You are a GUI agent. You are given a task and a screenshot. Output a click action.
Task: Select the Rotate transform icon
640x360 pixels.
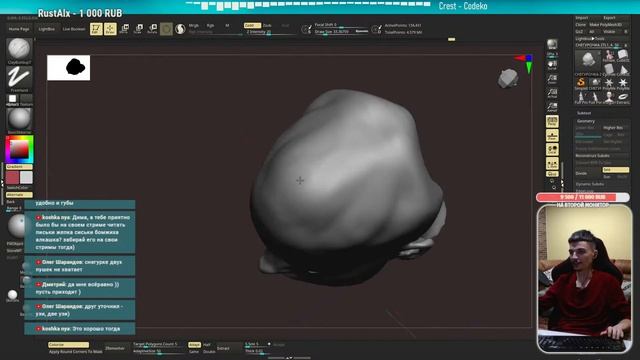click(152, 29)
